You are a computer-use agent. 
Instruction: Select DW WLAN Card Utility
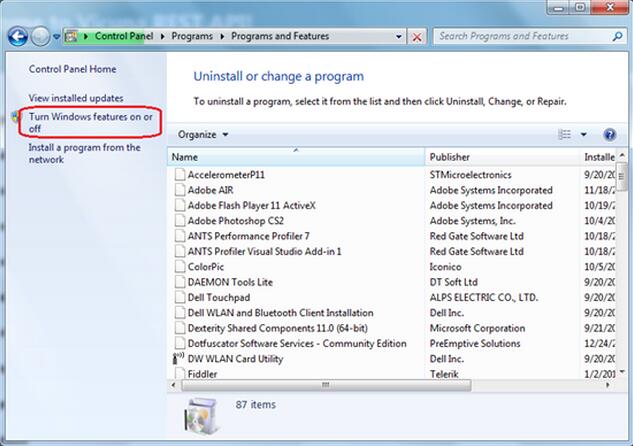(235, 359)
